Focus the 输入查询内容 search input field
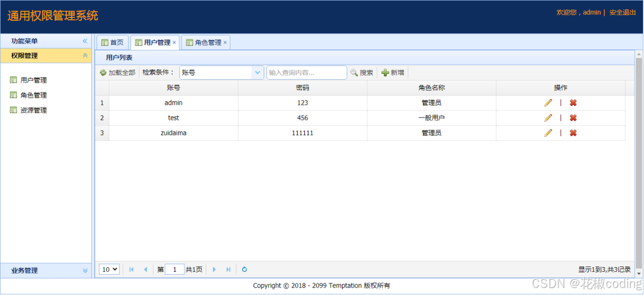Screen dimensions: 644x295 click(x=307, y=73)
